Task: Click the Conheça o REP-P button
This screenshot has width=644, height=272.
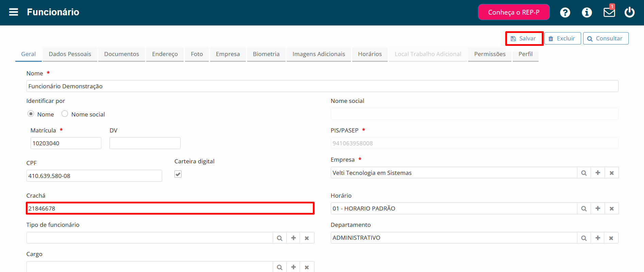Action: [x=514, y=12]
